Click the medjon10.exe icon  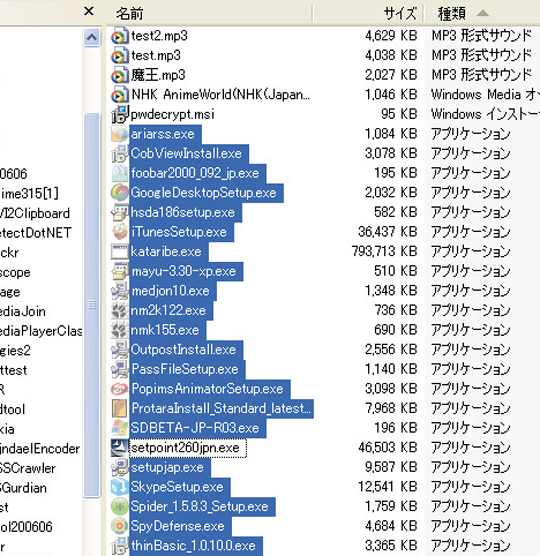tap(119, 291)
